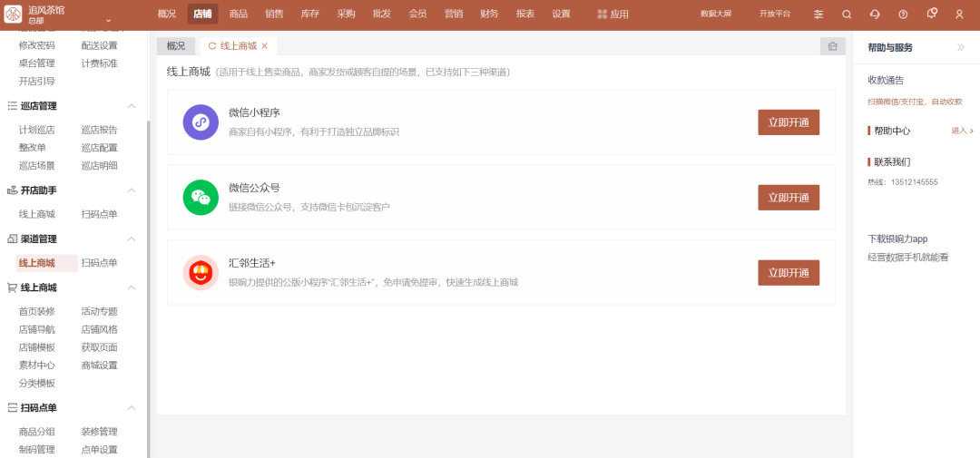This screenshot has height=458, width=980.
Task: Click the WeChat Mini Program purple icon
Action: click(x=201, y=122)
